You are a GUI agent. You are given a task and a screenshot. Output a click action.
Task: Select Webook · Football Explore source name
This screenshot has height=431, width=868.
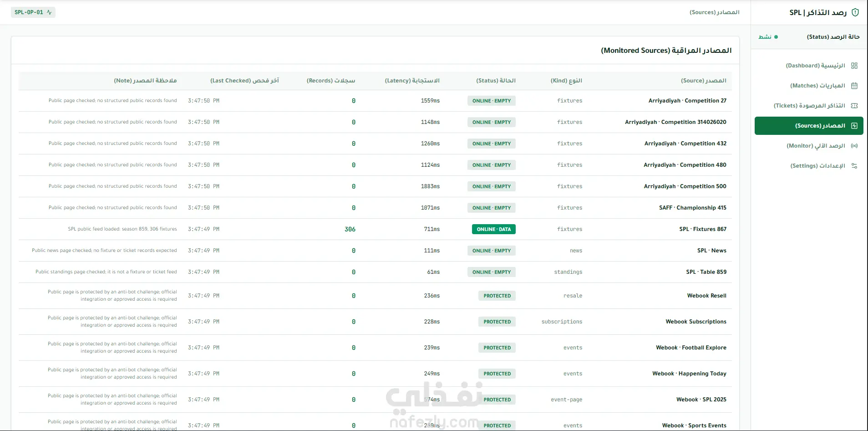tap(691, 348)
